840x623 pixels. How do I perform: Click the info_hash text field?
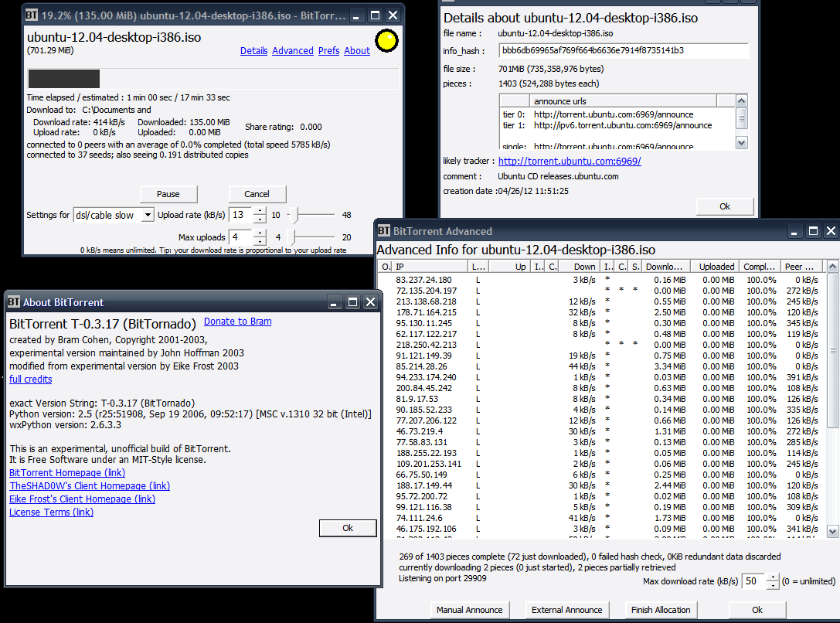[624, 50]
